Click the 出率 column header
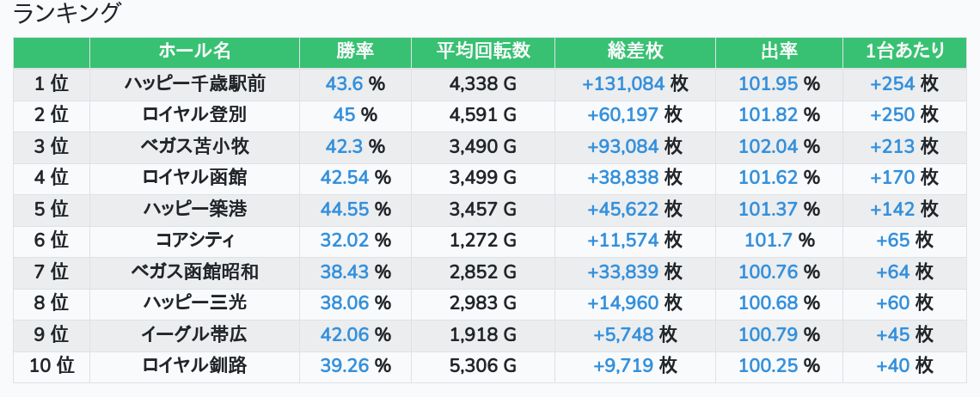The height and width of the screenshot is (397, 980). 779,52
